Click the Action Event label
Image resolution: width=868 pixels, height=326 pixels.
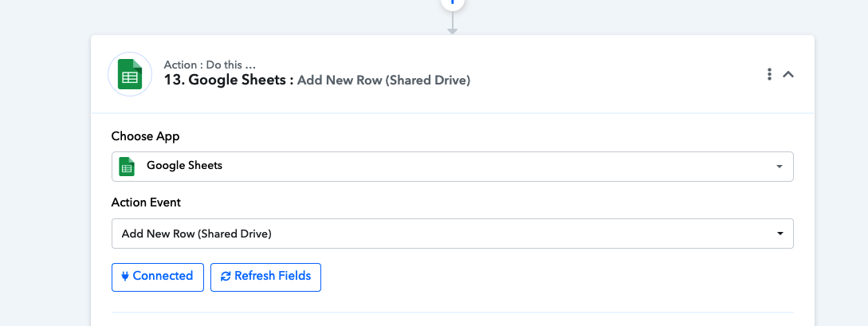click(146, 202)
